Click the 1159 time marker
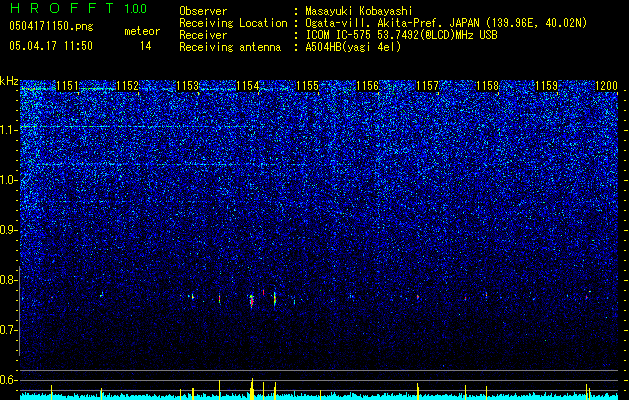This screenshot has width=629, height=400. [547, 86]
